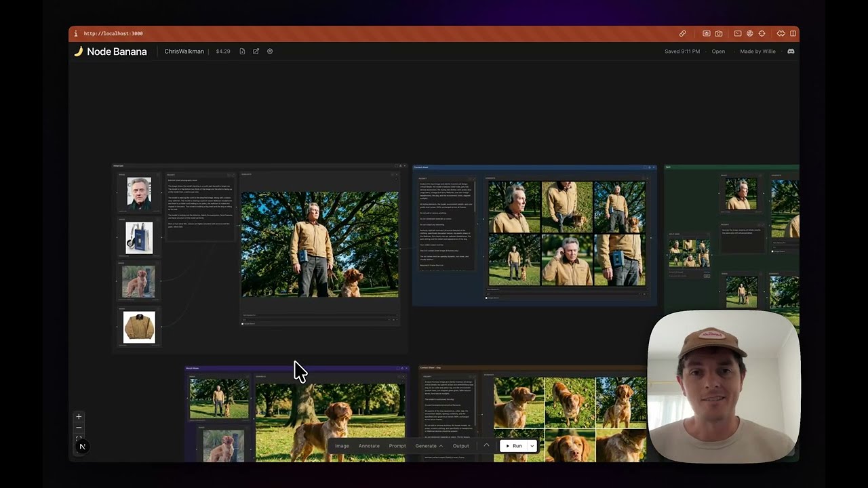Open the settings gear in header
868x488 pixels.
pos(270,52)
